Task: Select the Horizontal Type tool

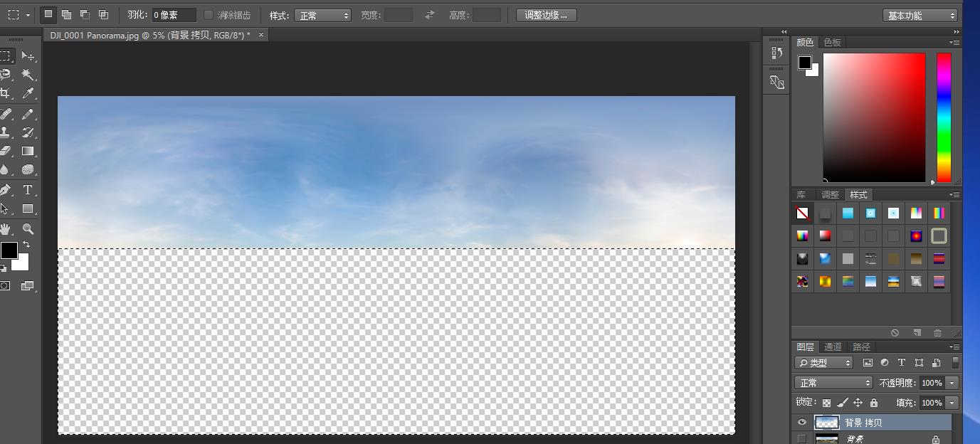Action: pyautogui.click(x=28, y=190)
